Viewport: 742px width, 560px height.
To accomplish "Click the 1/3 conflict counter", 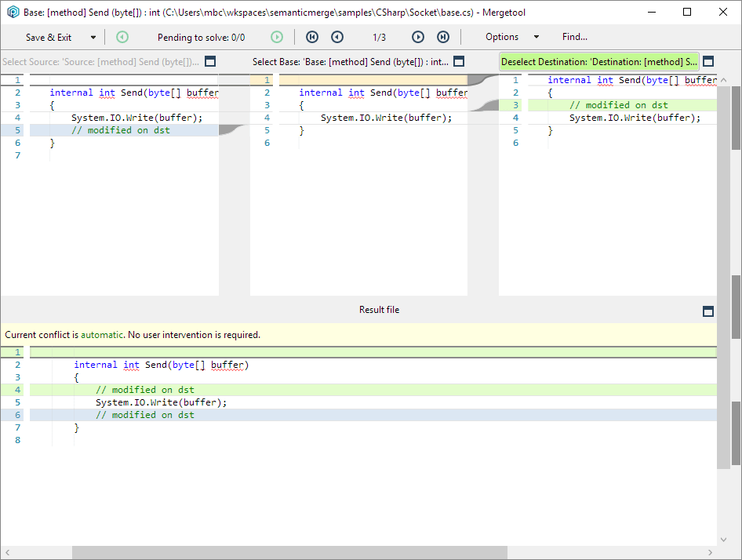I will point(379,38).
